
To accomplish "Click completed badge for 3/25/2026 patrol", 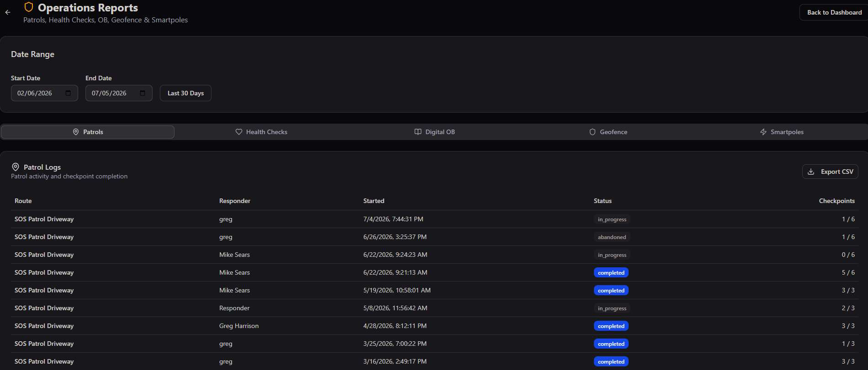I will point(611,344).
